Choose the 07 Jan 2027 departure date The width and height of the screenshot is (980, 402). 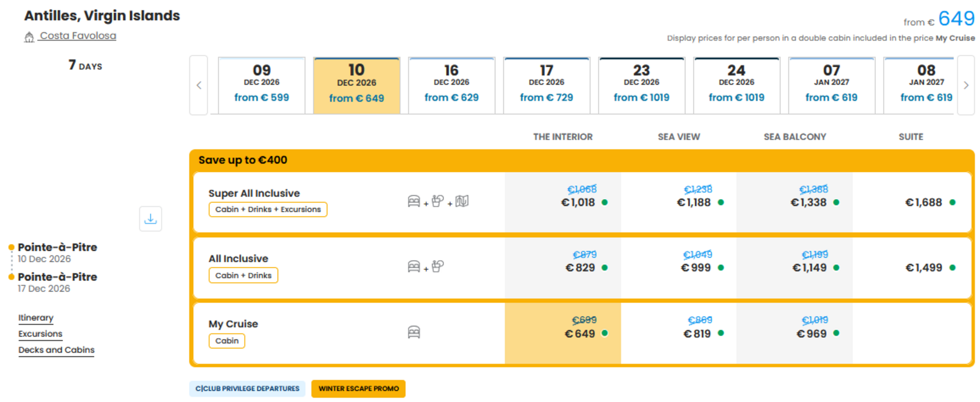[831, 85]
